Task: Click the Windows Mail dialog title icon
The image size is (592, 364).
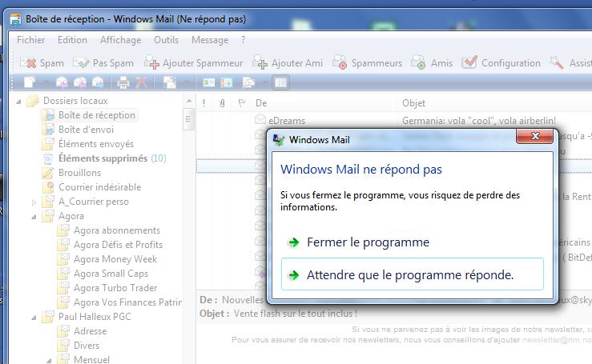Action: (279, 140)
